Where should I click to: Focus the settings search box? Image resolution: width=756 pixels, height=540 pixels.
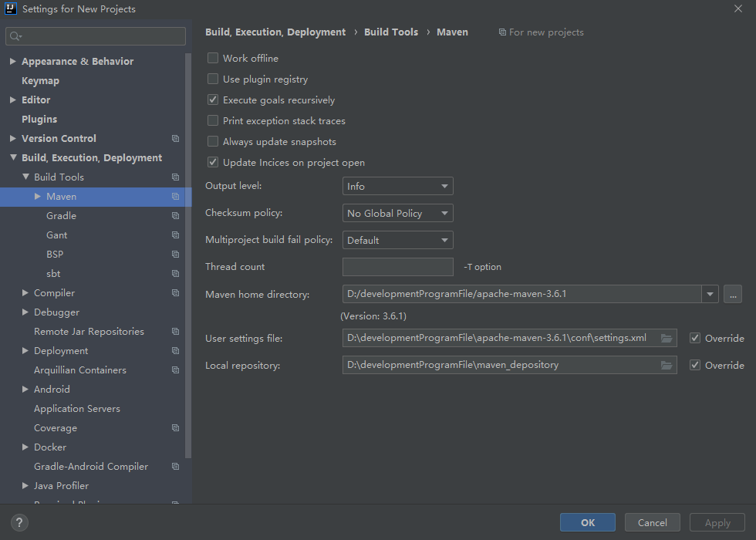coord(96,36)
